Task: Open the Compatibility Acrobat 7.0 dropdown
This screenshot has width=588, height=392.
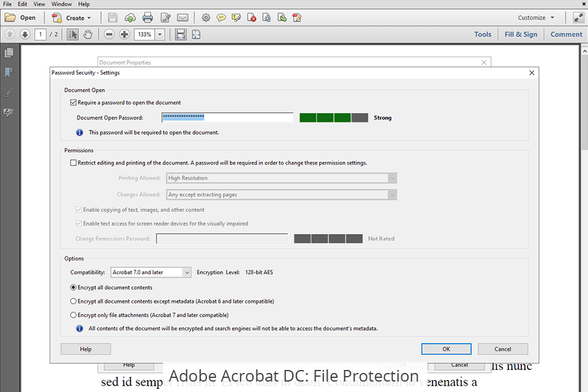Action: click(x=151, y=273)
